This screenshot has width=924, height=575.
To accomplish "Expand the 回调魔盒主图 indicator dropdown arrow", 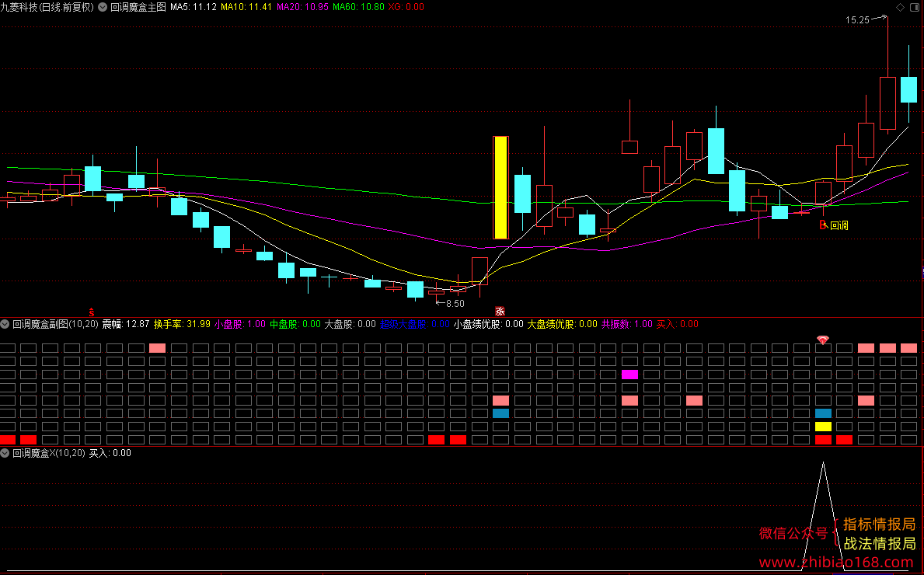I will 103,7.
